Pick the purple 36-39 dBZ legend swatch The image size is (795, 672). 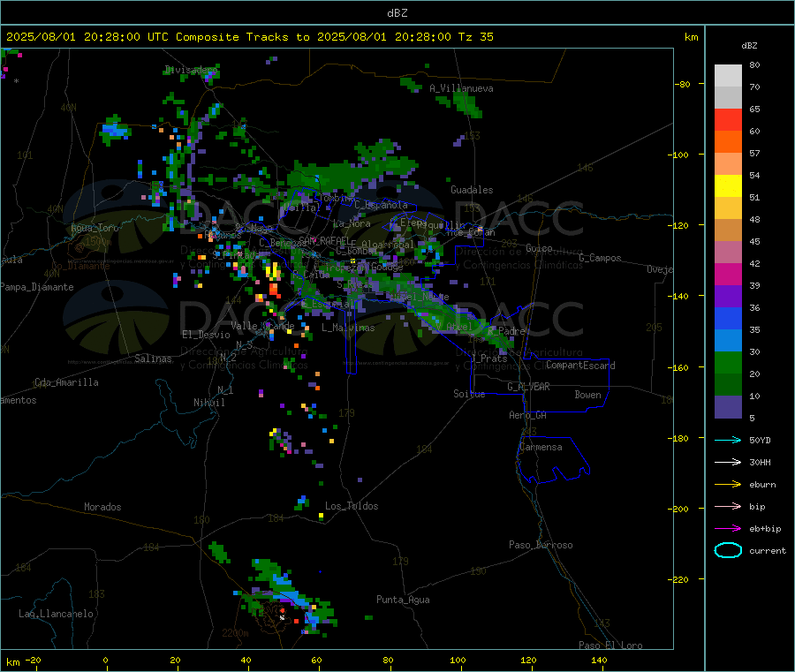point(728,297)
